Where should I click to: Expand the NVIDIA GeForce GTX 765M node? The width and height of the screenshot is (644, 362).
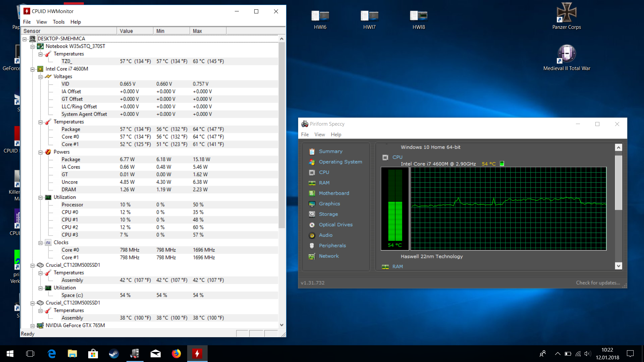point(33,325)
